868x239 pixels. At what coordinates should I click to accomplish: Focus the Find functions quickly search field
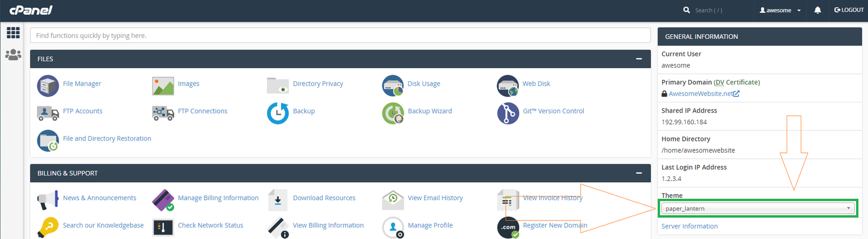point(340,36)
